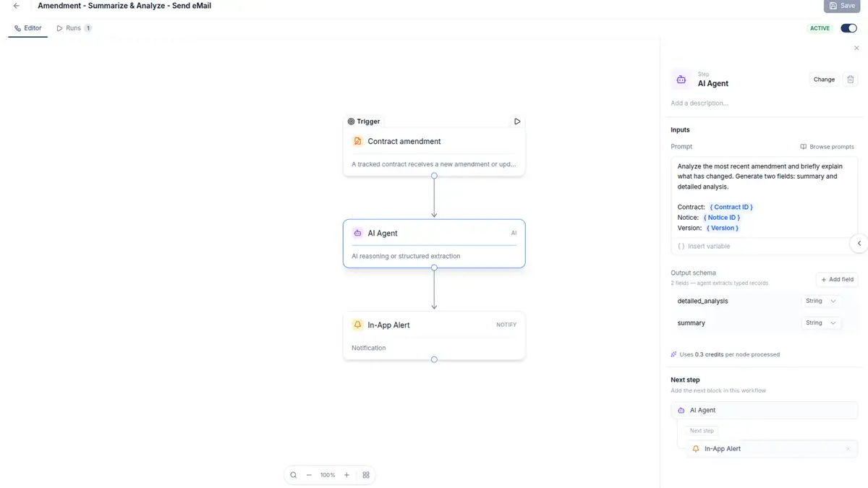Select the Contract amendment trigger node
868x488 pixels.
click(x=434, y=153)
